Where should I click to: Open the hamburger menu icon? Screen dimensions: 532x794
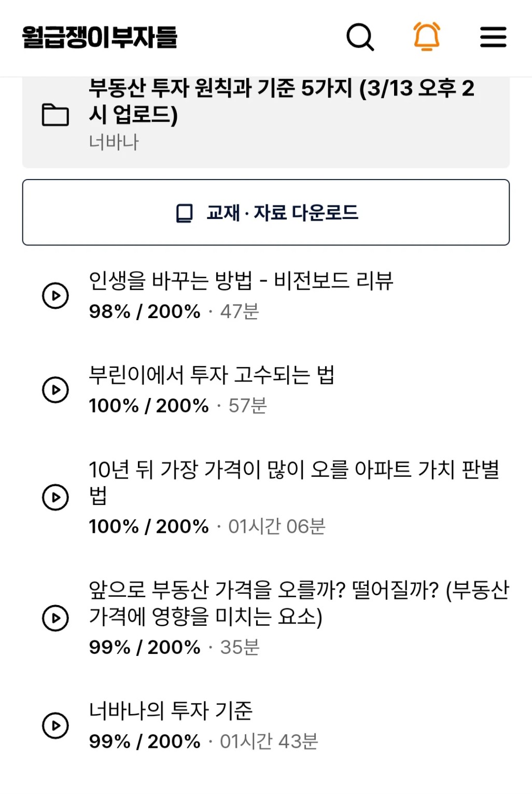pos(493,37)
